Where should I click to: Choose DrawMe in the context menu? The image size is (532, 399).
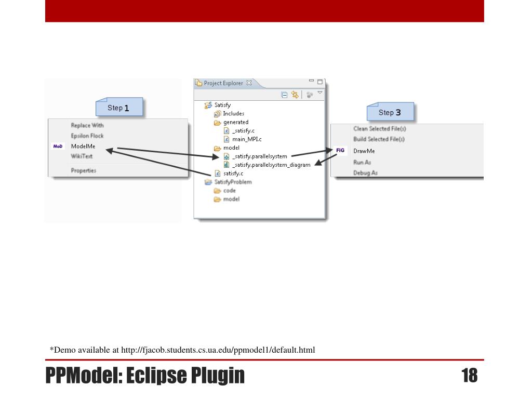[x=364, y=151]
